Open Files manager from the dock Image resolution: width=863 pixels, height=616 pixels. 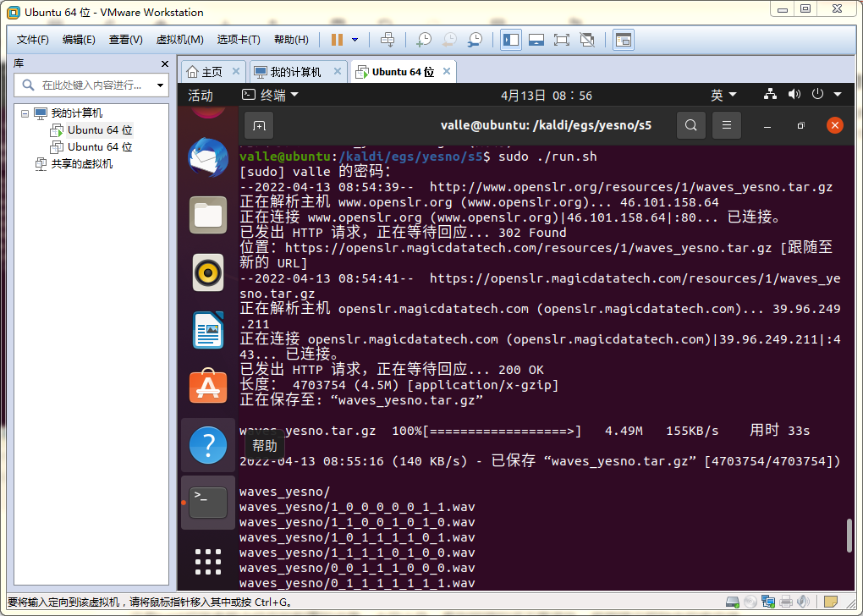click(208, 215)
